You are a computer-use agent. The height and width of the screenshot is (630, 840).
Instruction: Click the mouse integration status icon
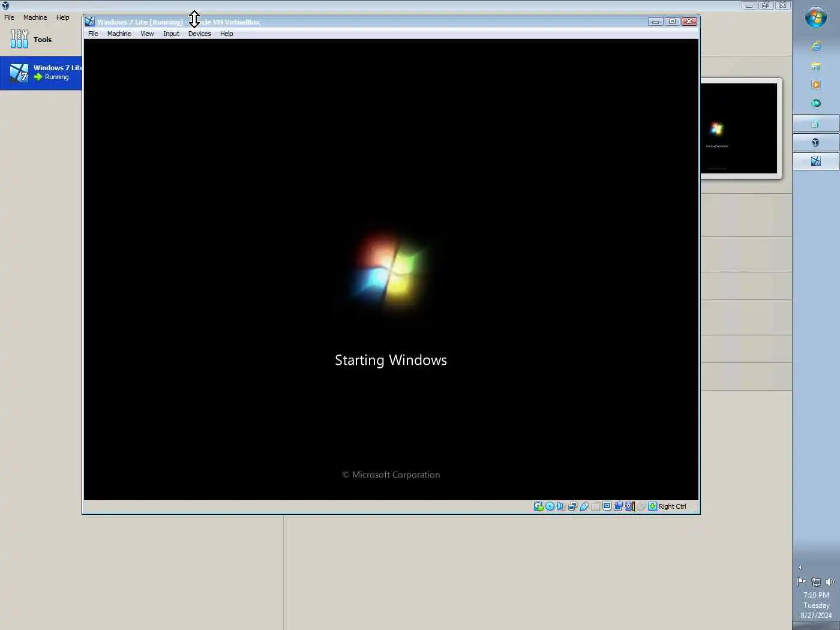coord(641,506)
